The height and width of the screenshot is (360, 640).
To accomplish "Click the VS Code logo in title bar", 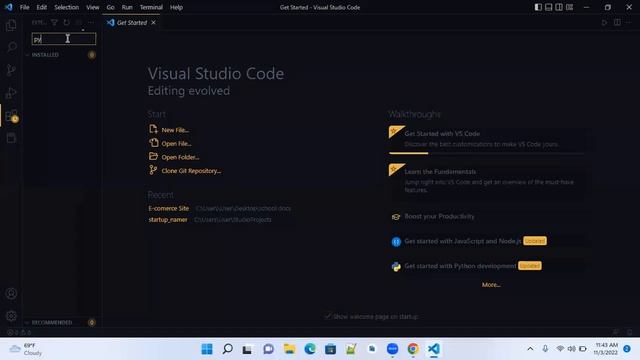I will (x=9, y=7).
